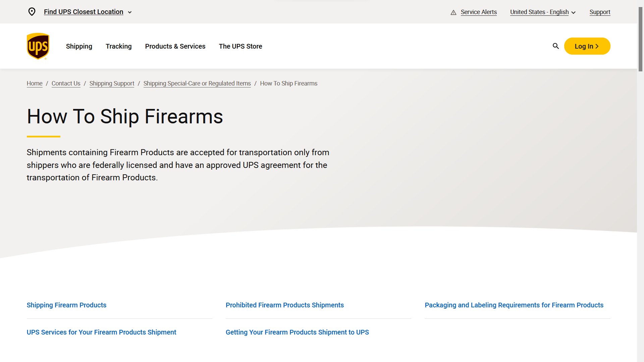Open Find UPS Closest Location link
The width and height of the screenshot is (644, 362).
[x=84, y=12]
